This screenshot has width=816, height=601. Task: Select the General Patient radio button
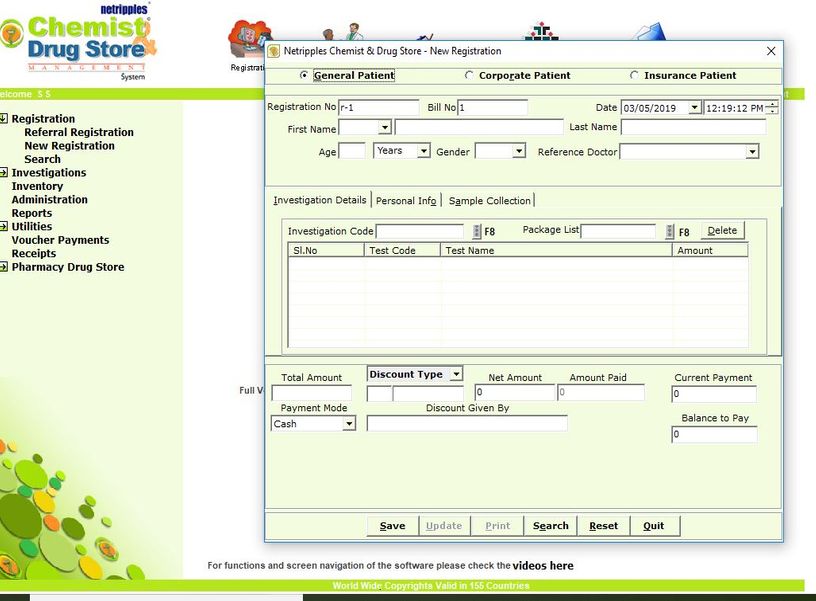tap(304, 75)
